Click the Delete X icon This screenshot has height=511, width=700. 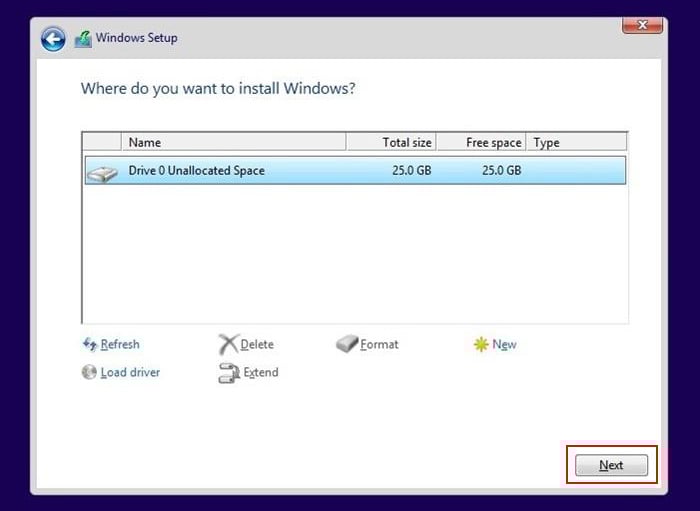[x=229, y=344]
